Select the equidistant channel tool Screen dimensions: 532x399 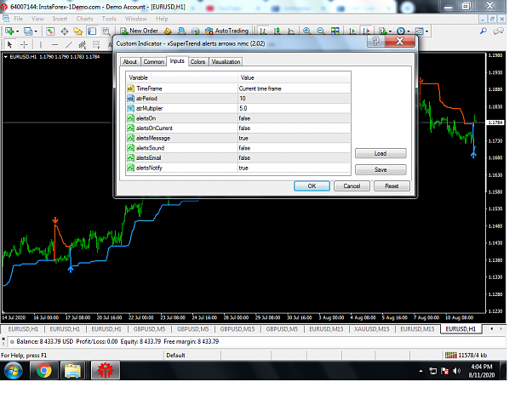coord(83,44)
